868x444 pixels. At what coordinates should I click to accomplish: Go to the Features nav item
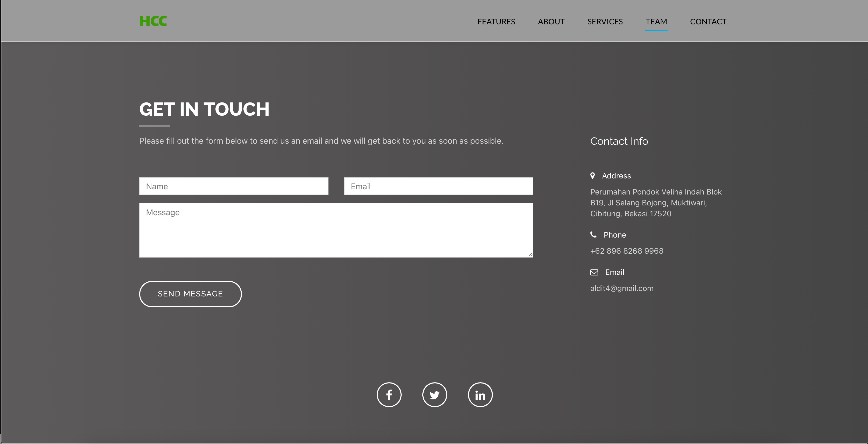[x=496, y=22]
